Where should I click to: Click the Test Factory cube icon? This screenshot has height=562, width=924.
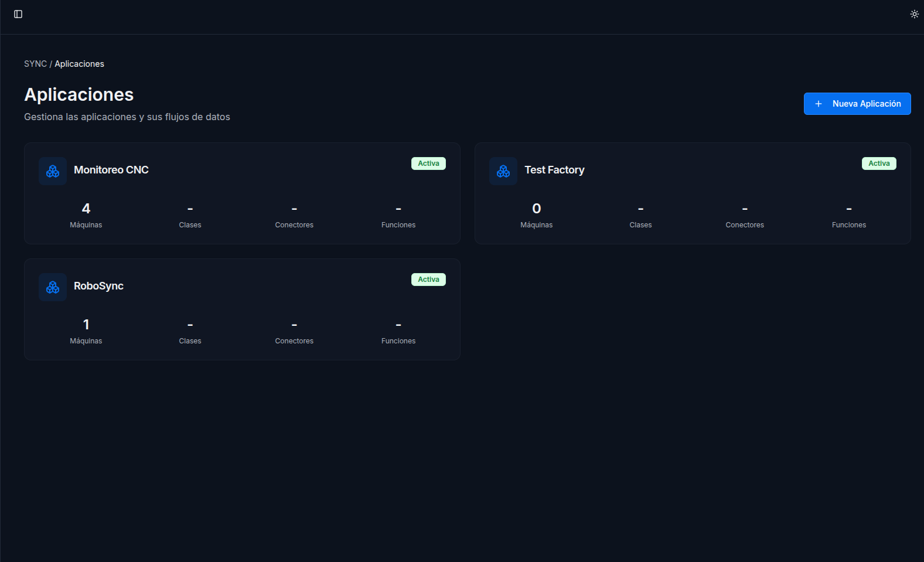(x=503, y=171)
